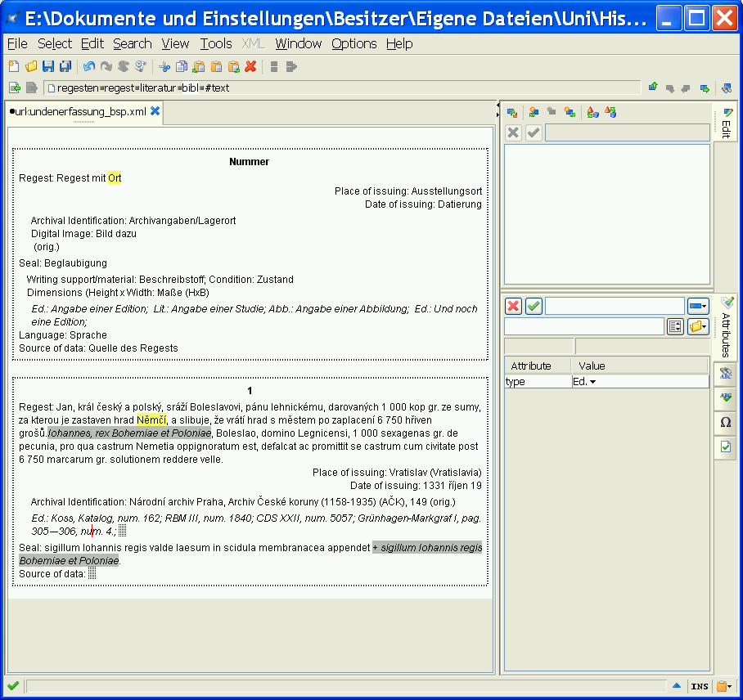Select 'bibl' in the node path bar

(x=190, y=88)
